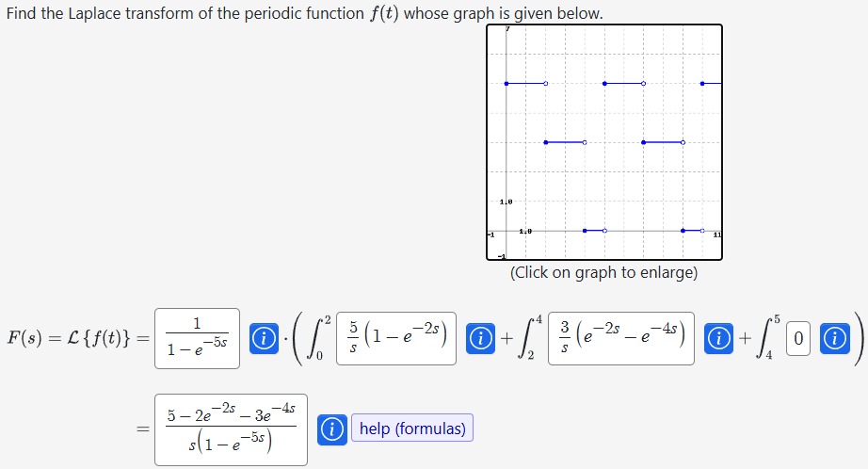Screen dimensions: 868x469
Task: Open the help (formulas) link
Action: [x=412, y=428]
